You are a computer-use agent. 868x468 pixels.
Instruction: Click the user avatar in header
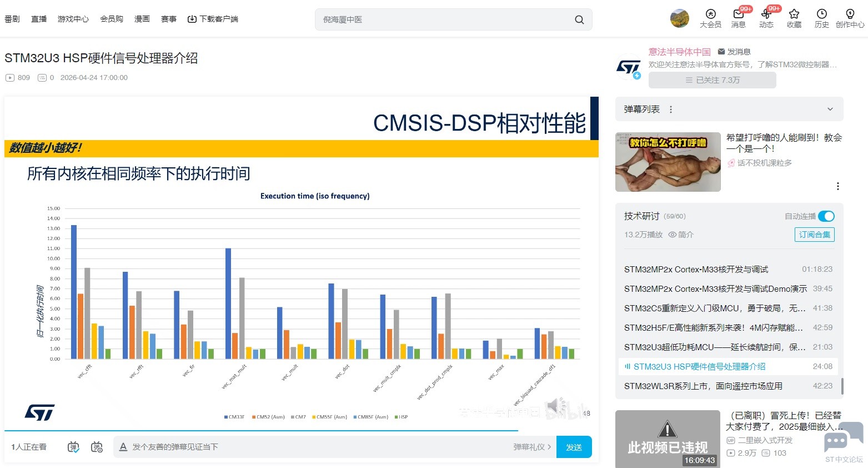pyautogui.click(x=680, y=18)
